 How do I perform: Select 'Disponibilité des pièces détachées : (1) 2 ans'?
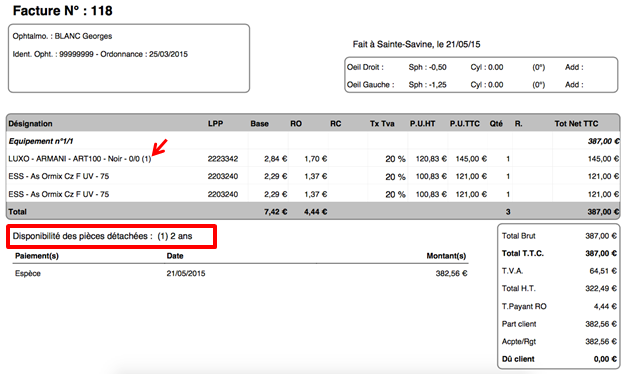point(102,236)
